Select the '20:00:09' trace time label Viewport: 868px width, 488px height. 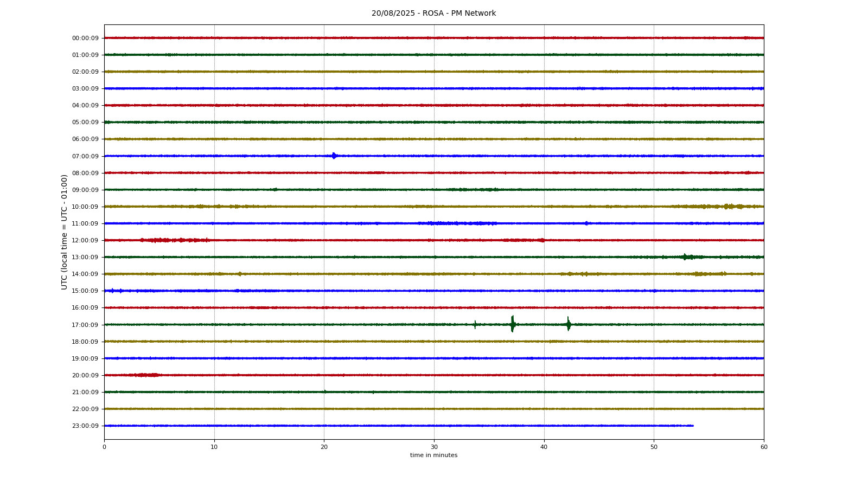(x=85, y=375)
